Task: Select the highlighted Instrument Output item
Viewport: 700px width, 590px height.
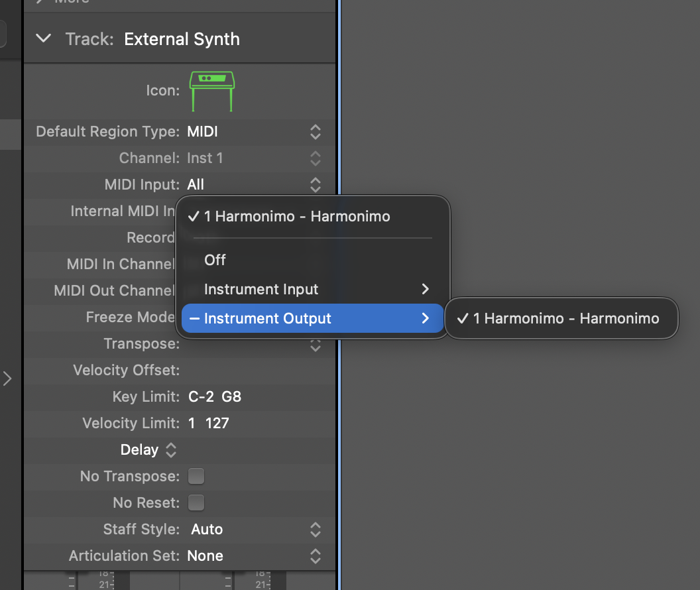Action: coord(312,318)
